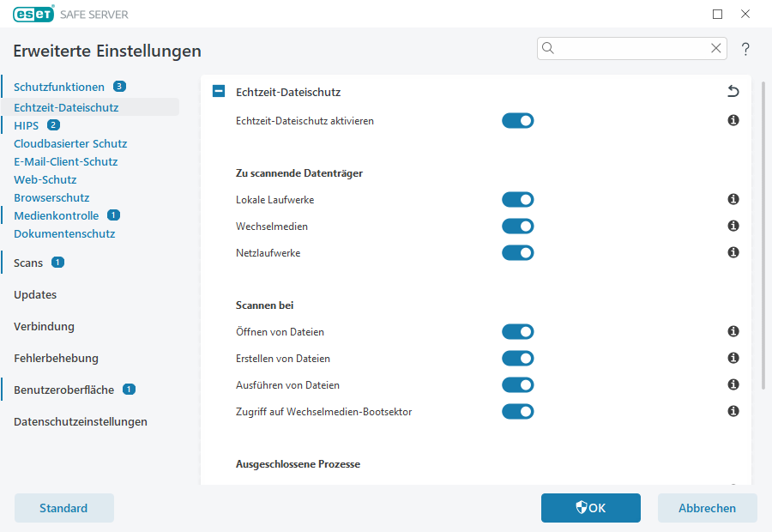772x532 pixels.
Task: Click the ESET logo in the title bar
Action: pos(33,14)
